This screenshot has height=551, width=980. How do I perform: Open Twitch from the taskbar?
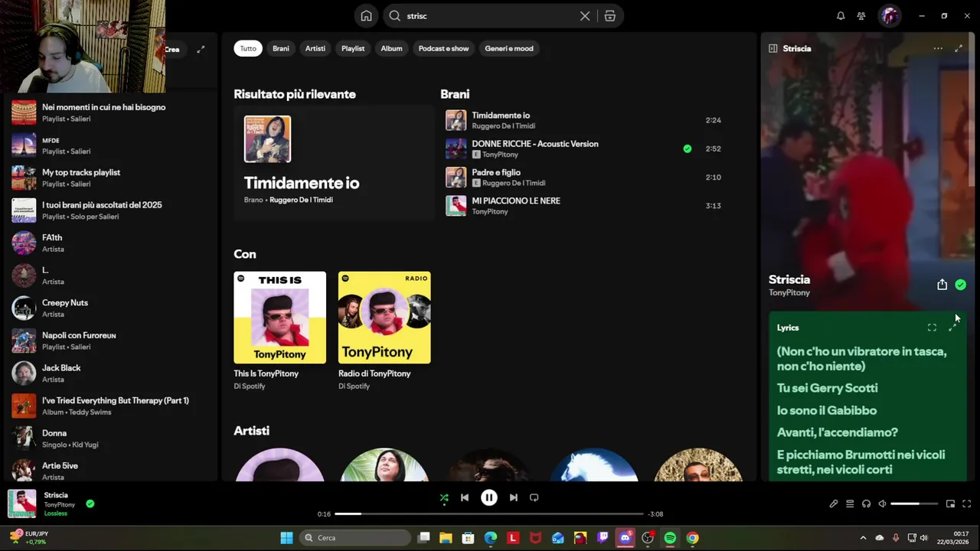[x=603, y=538]
